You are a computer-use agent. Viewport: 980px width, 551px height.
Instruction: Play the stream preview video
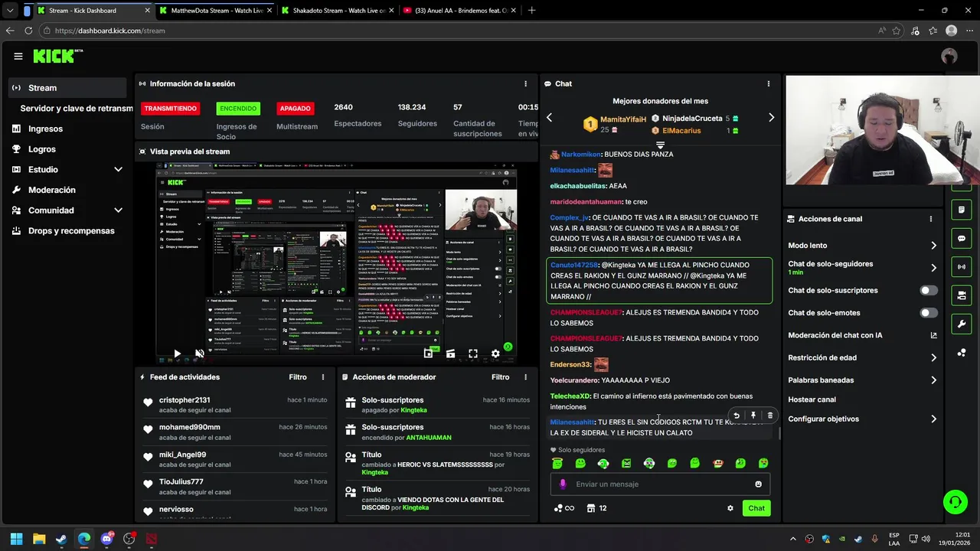177,354
